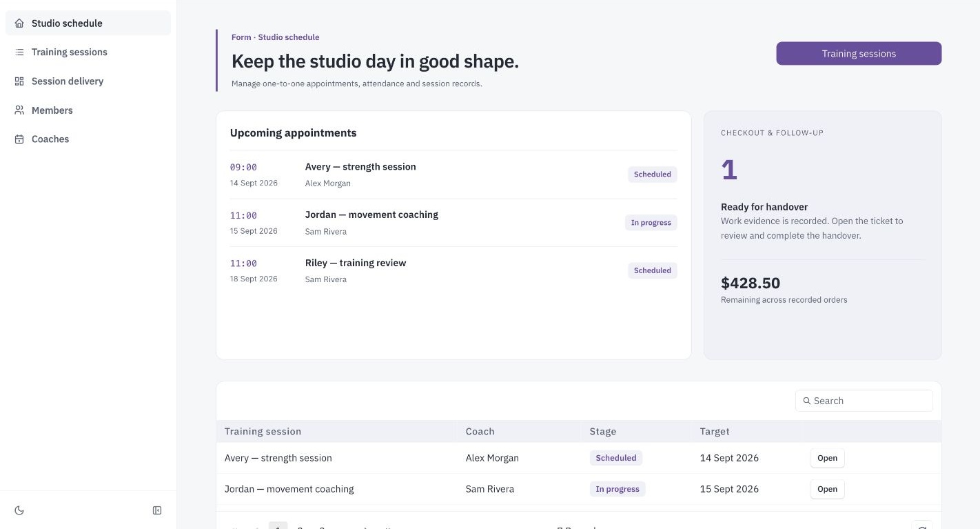
Task: Click the $428.50 remaining amount
Action: click(751, 283)
